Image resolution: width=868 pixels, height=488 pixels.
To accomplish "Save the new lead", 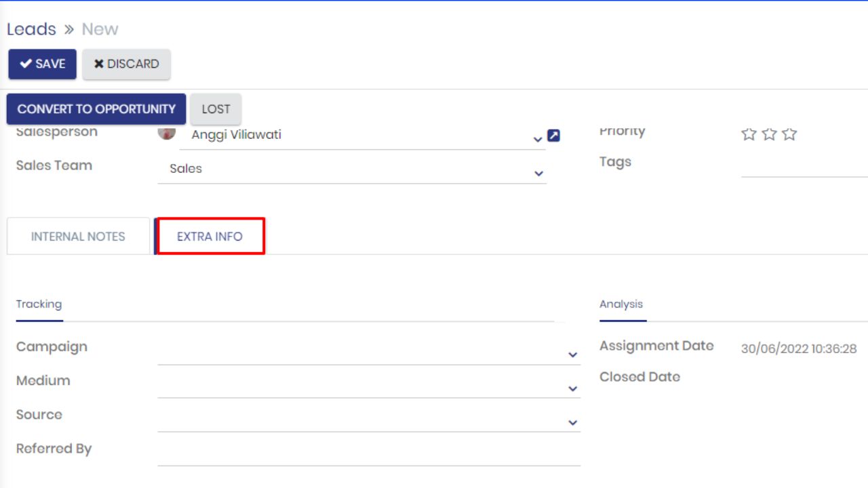I will point(42,64).
